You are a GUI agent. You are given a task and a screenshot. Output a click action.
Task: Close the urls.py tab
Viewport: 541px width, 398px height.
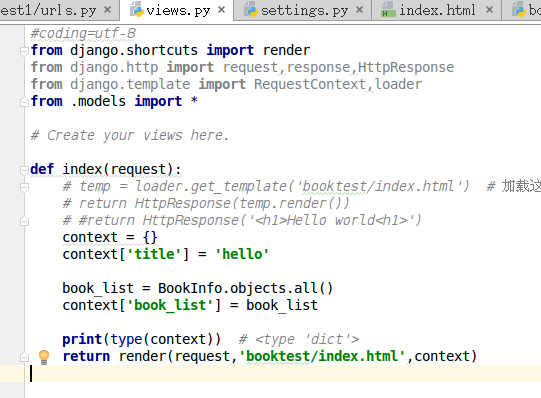tap(108, 10)
